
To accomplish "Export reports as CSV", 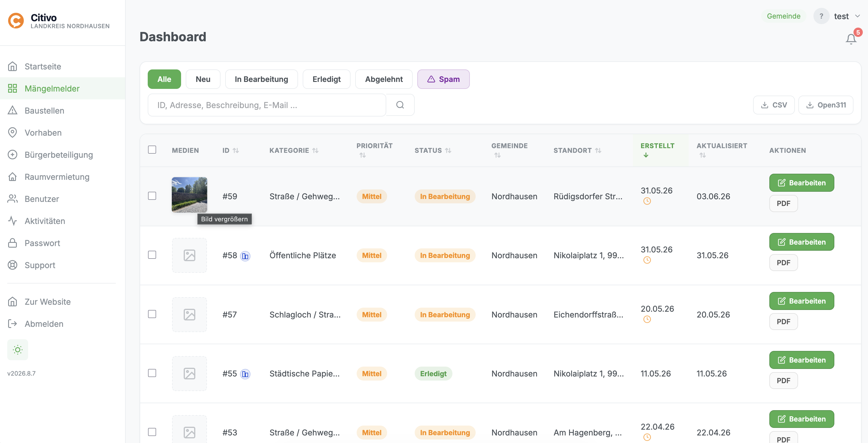I will 774,105.
